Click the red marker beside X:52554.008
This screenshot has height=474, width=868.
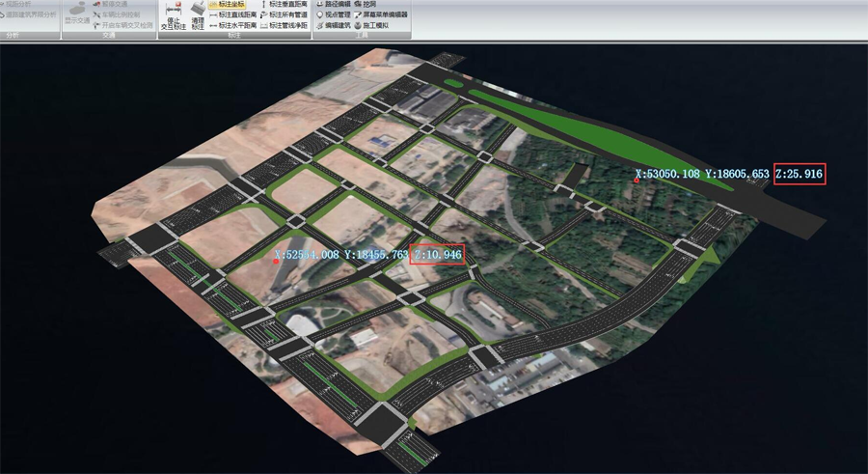[276, 261]
